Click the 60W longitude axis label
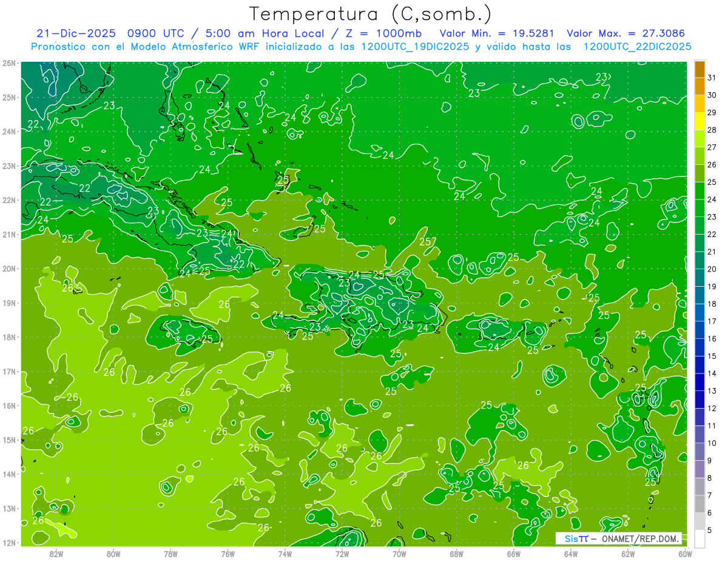This screenshot has height=562, width=728. (x=685, y=554)
